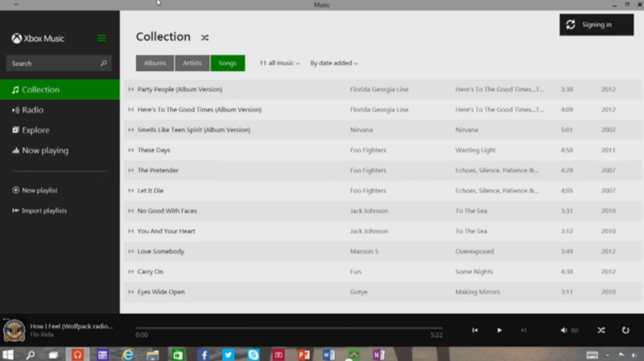Switch to the Artists tab
Image resolution: width=644 pixels, height=361 pixels.
pos(192,63)
